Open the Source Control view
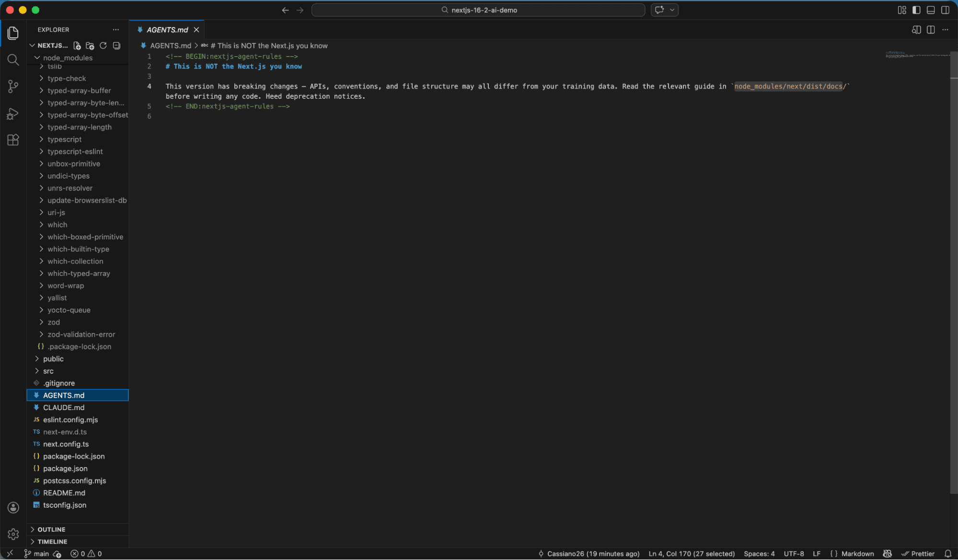The width and height of the screenshot is (958, 560). pos(13,86)
